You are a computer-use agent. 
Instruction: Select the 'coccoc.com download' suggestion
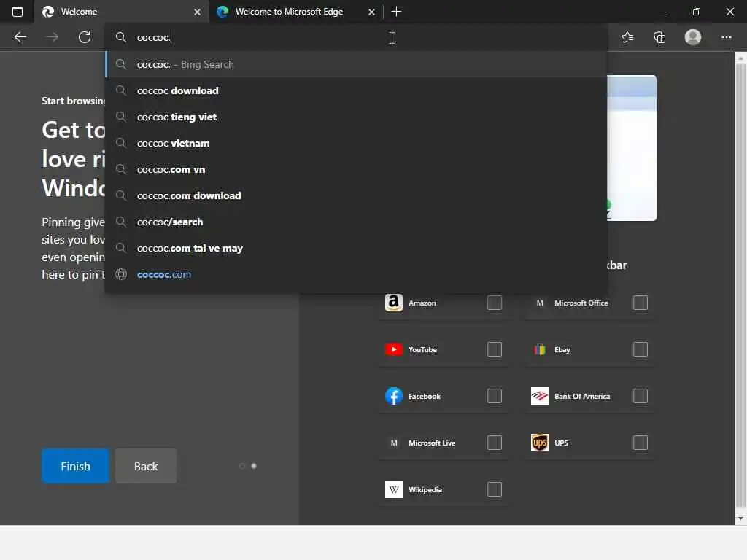point(356,195)
